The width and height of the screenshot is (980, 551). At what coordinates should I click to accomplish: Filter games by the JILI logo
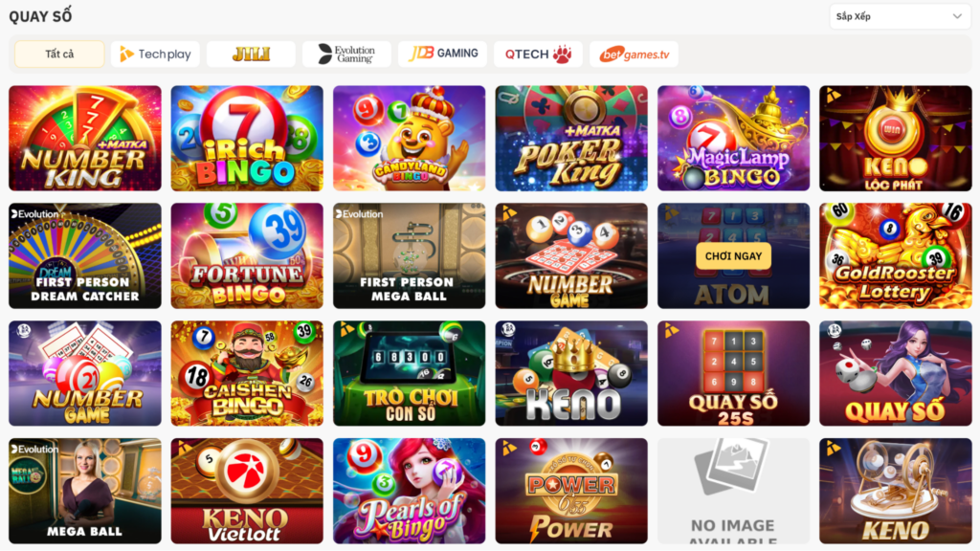pyautogui.click(x=251, y=54)
